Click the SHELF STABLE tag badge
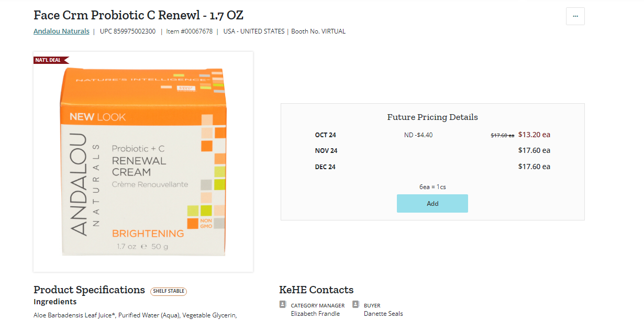 tap(169, 291)
